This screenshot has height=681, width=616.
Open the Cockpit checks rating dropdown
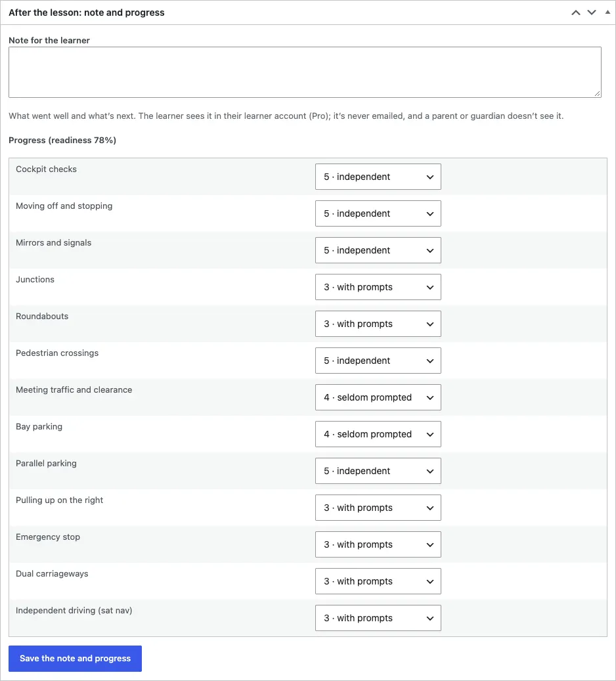click(x=378, y=177)
